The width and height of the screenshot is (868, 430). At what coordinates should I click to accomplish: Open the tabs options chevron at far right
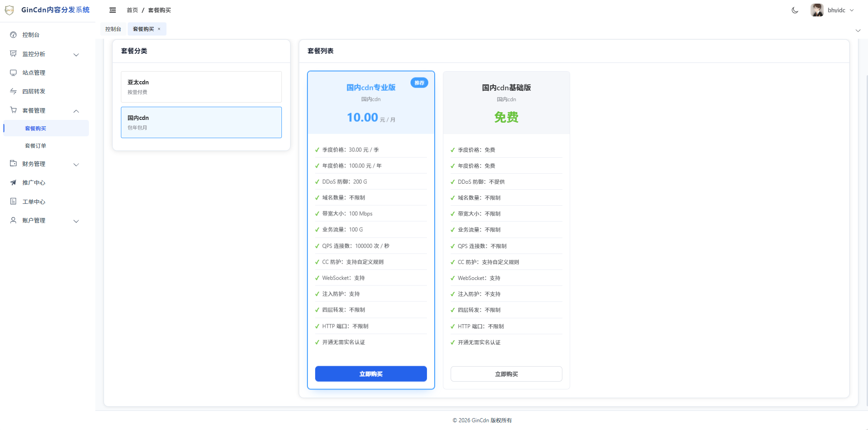coord(858,31)
